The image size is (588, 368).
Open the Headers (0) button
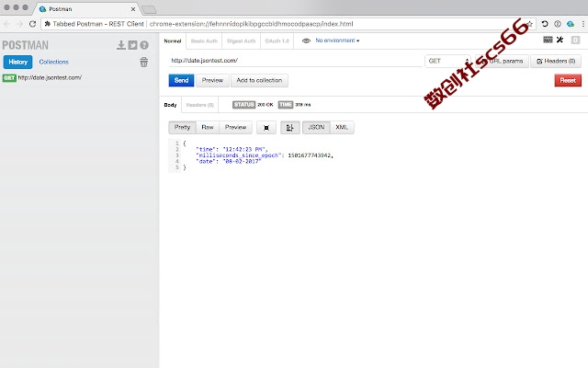coord(556,61)
